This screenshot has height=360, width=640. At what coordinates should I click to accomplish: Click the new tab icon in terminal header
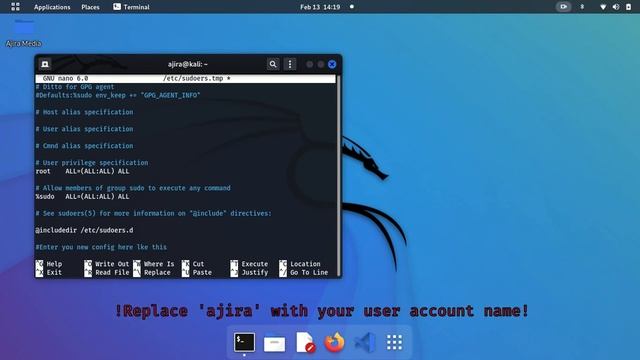(x=45, y=64)
